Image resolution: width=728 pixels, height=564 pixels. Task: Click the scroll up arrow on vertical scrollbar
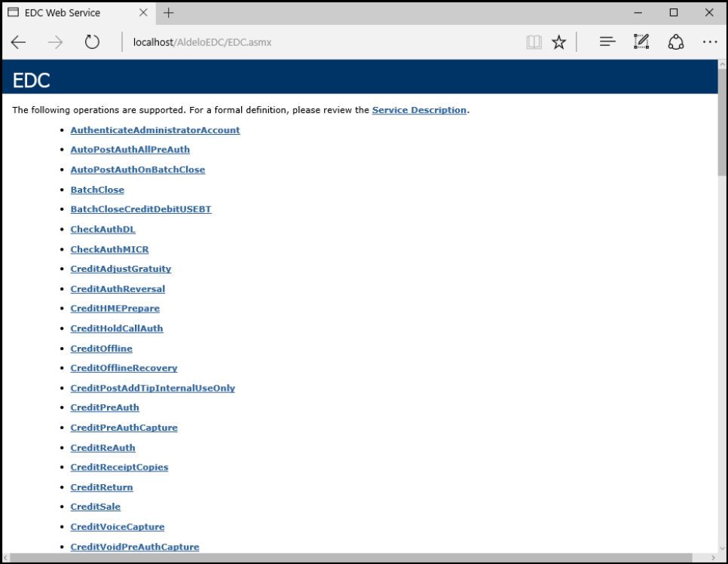[x=723, y=64]
